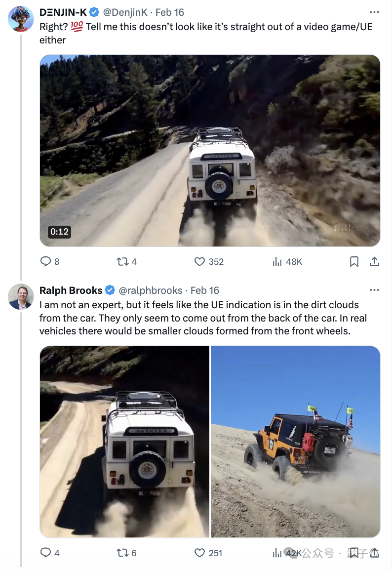The image size is (392, 569).
Task: Reply to Ralph Brooks' tweet
Action: pyautogui.click(x=46, y=553)
